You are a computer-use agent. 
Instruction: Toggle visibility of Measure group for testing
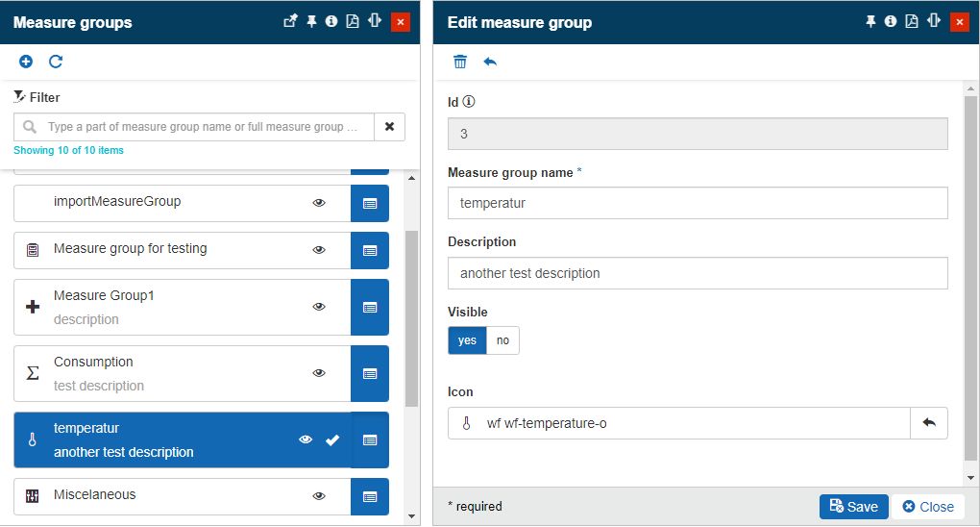[x=319, y=250]
